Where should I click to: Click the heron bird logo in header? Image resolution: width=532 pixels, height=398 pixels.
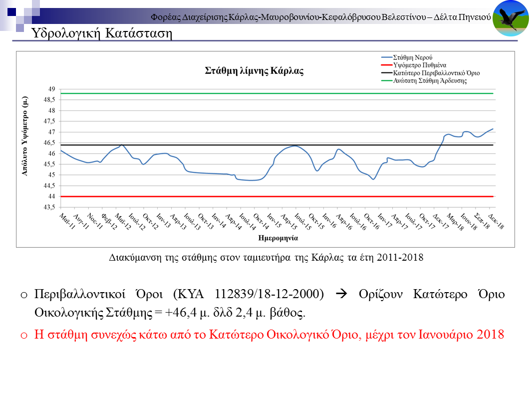511,18
